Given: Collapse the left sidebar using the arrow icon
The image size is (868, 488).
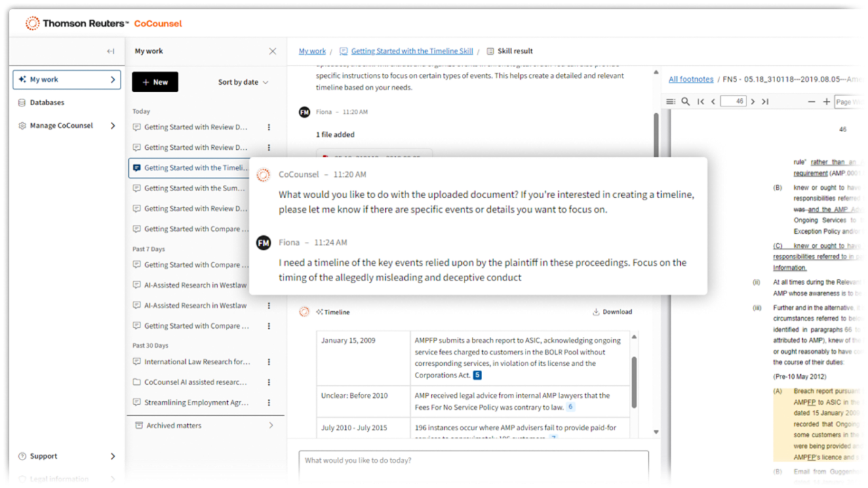Looking at the screenshot, I should (111, 52).
